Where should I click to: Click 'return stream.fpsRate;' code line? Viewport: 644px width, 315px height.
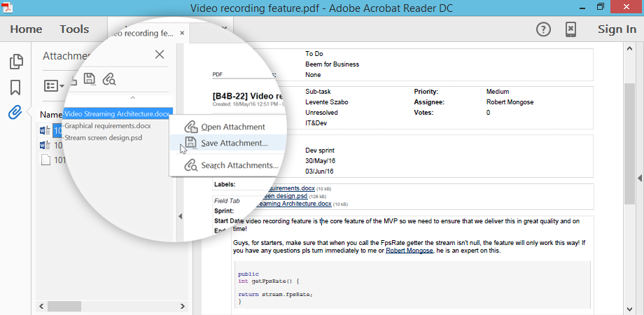pos(275,295)
